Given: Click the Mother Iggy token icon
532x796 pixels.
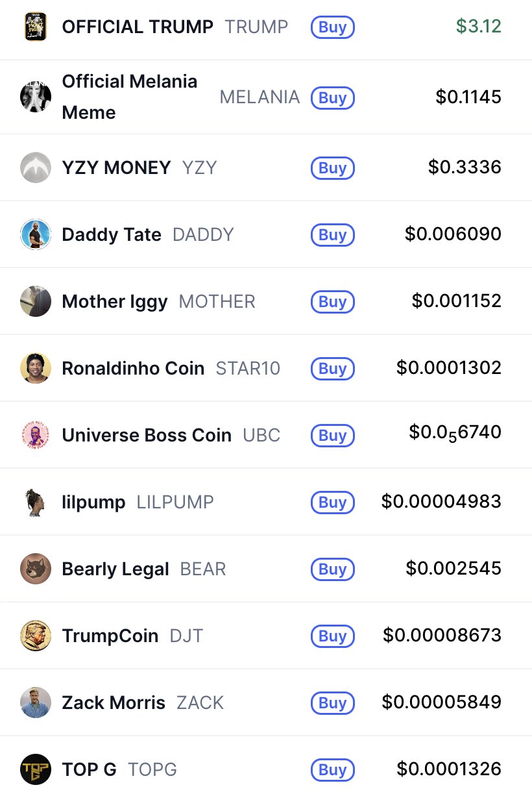Looking at the screenshot, I should (x=36, y=301).
